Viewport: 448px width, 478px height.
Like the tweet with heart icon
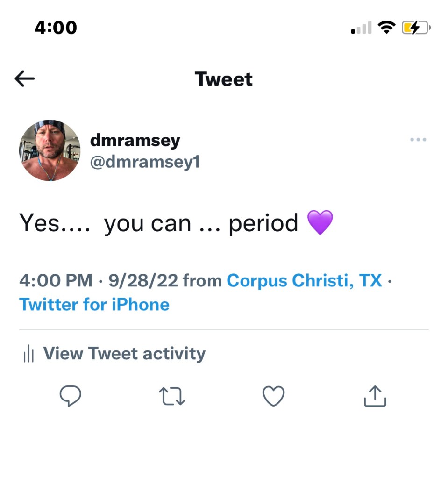273,396
